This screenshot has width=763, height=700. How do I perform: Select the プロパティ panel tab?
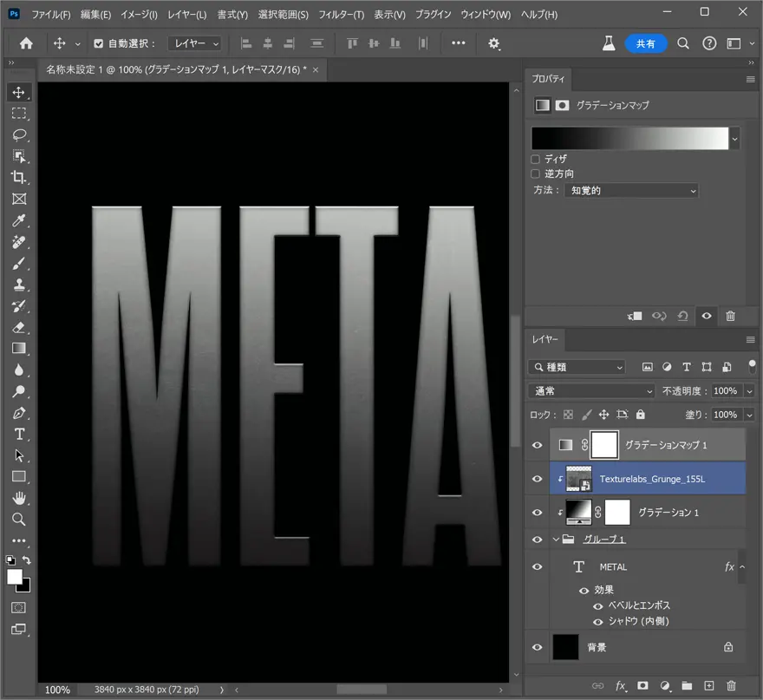coord(548,79)
